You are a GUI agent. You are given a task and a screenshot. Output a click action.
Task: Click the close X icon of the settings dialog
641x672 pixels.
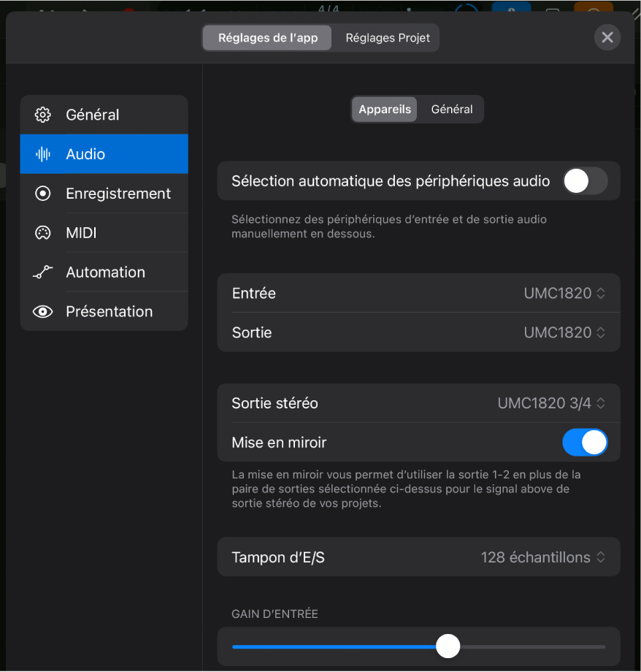[607, 37]
